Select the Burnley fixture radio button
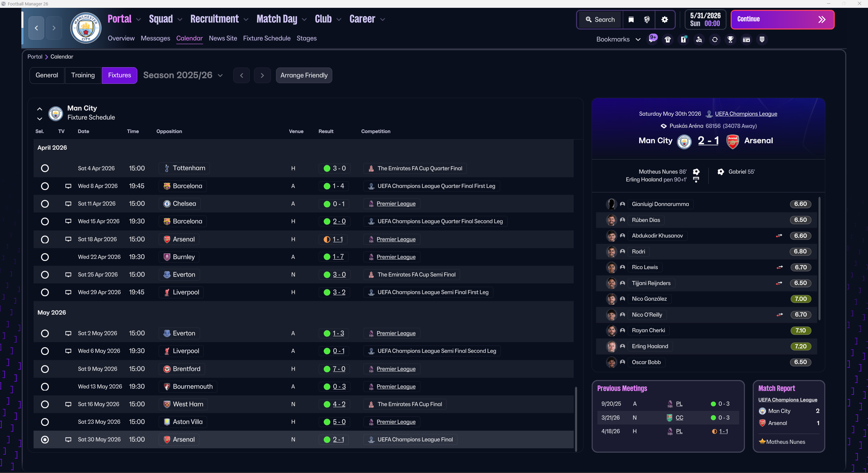Image resolution: width=868 pixels, height=473 pixels. pos(45,257)
